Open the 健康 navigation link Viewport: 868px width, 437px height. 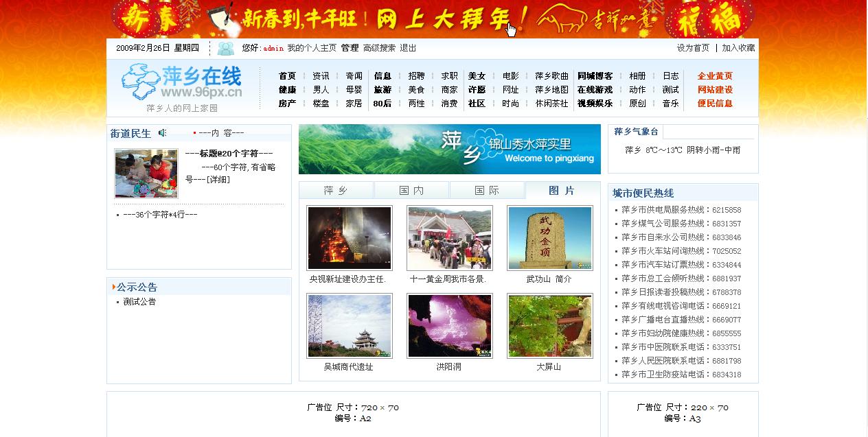coord(287,90)
